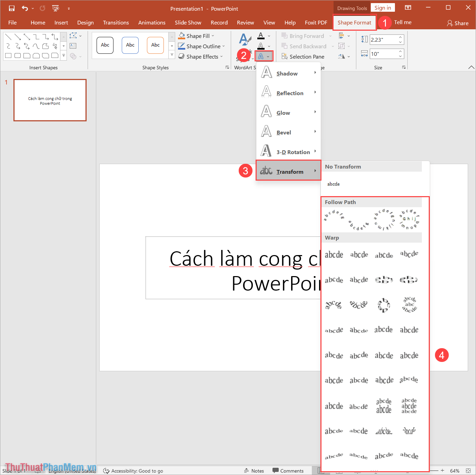
Task: Select the orange Abc shape style
Action: (x=155, y=45)
